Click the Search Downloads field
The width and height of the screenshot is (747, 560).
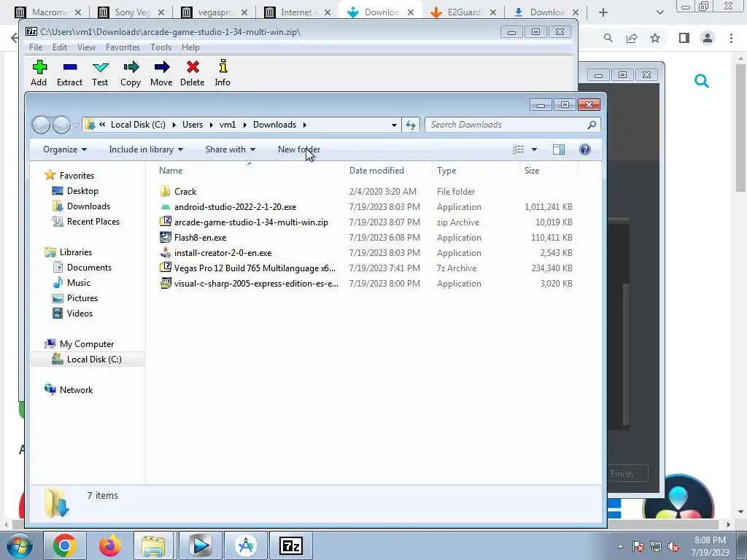coord(512,125)
